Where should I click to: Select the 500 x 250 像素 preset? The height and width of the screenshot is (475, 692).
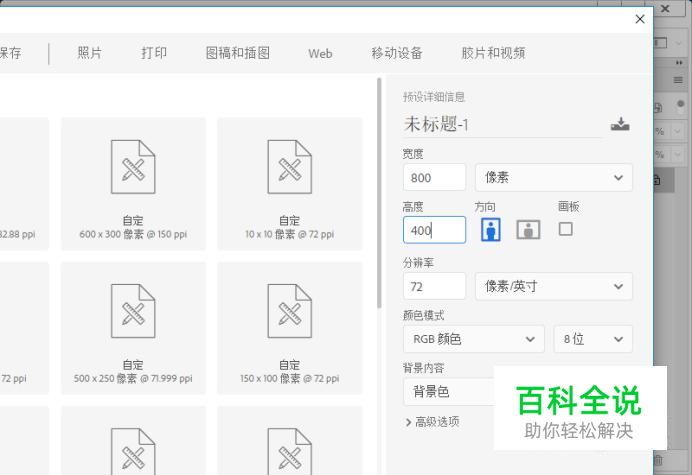point(133,328)
